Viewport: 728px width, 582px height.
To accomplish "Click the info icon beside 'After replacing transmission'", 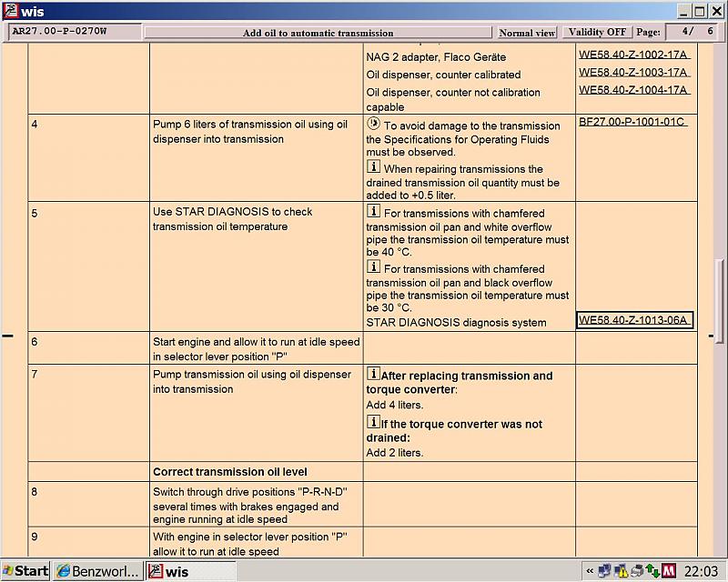I will (373, 373).
